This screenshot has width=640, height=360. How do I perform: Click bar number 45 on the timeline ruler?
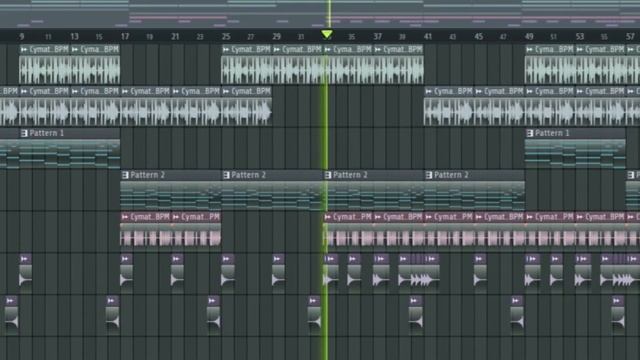click(479, 37)
